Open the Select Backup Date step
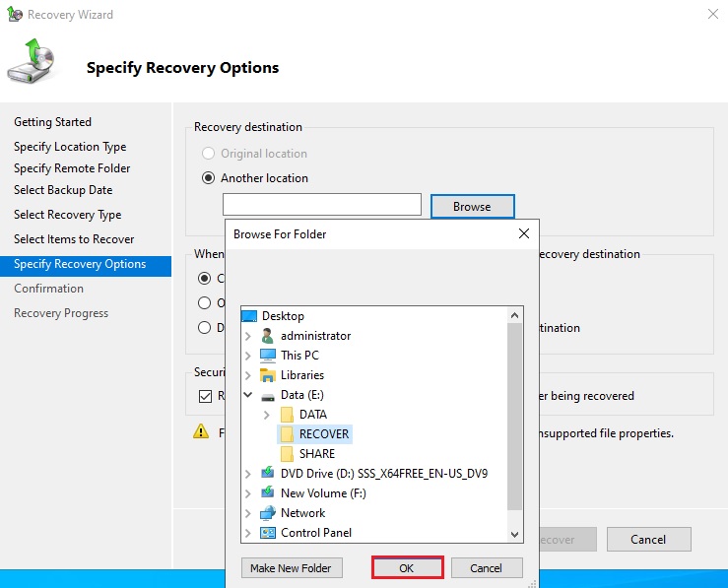 click(x=63, y=190)
